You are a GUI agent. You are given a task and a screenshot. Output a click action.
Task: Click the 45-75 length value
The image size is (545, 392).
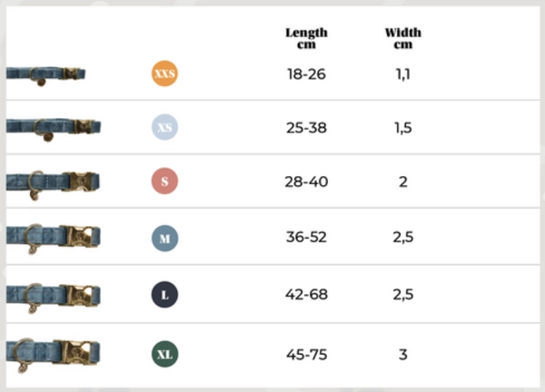[x=306, y=353]
